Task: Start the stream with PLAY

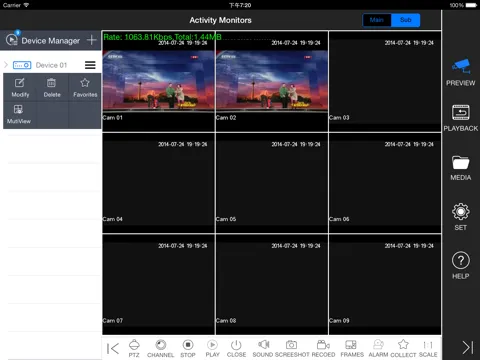Action: 212,348
